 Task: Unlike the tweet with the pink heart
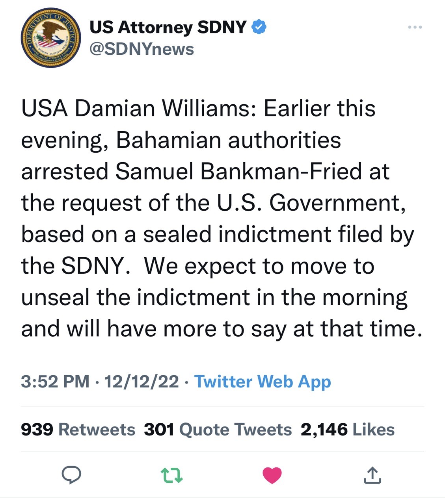(272, 475)
